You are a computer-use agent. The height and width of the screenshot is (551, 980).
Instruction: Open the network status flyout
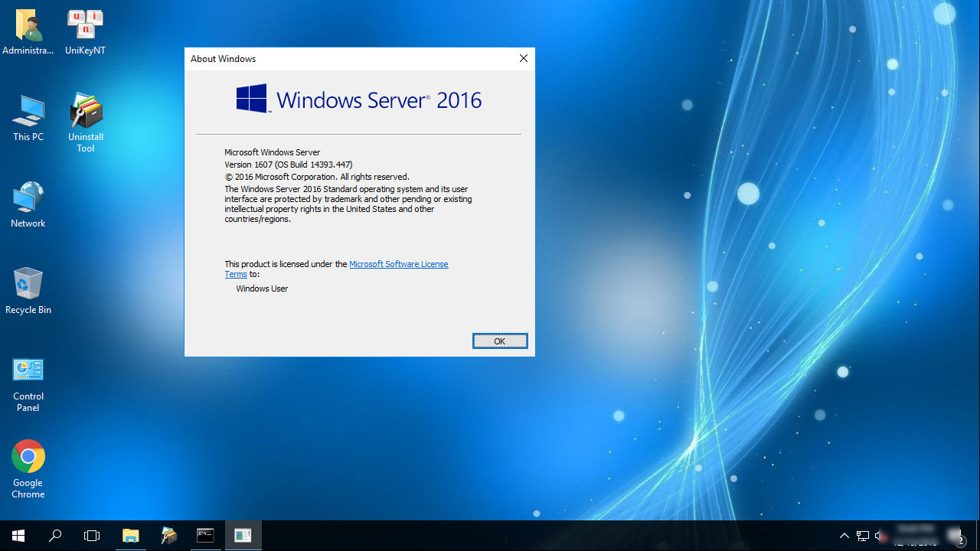pos(862,535)
